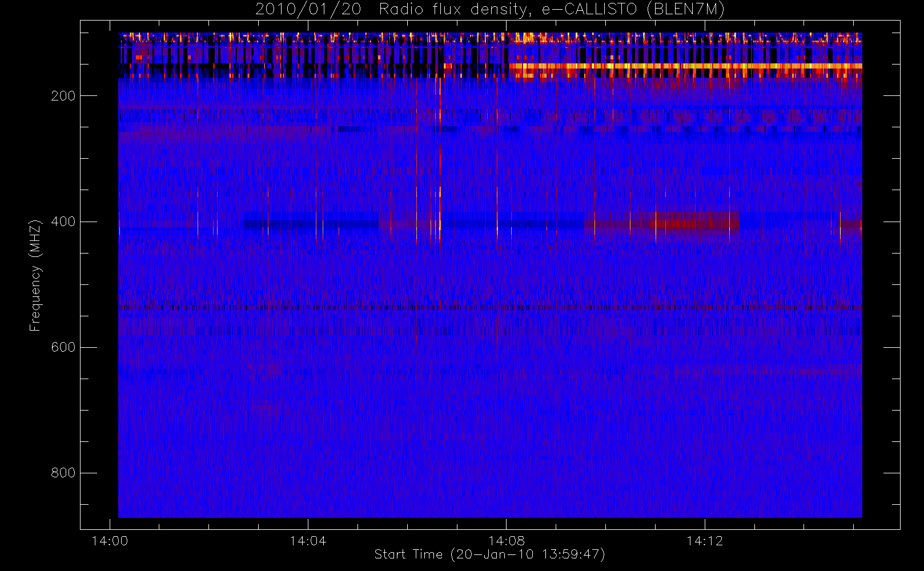Click the 14:04 time tick label

[308, 541]
